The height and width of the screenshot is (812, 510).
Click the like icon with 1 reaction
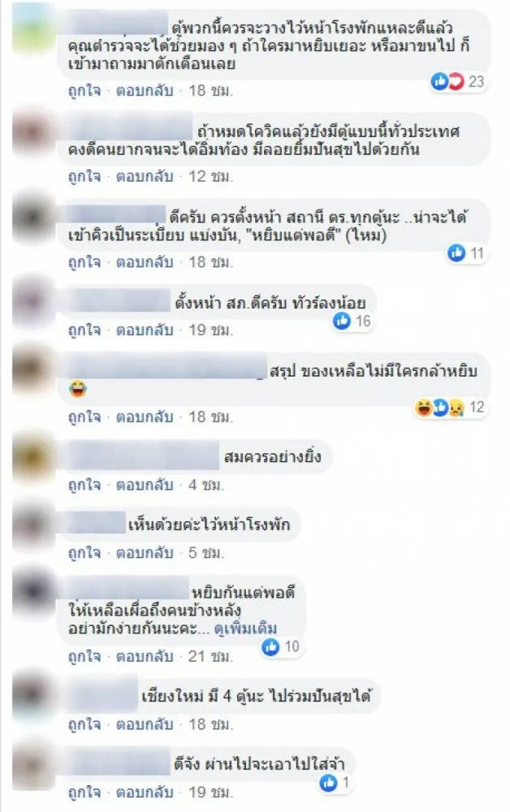click(x=328, y=783)
